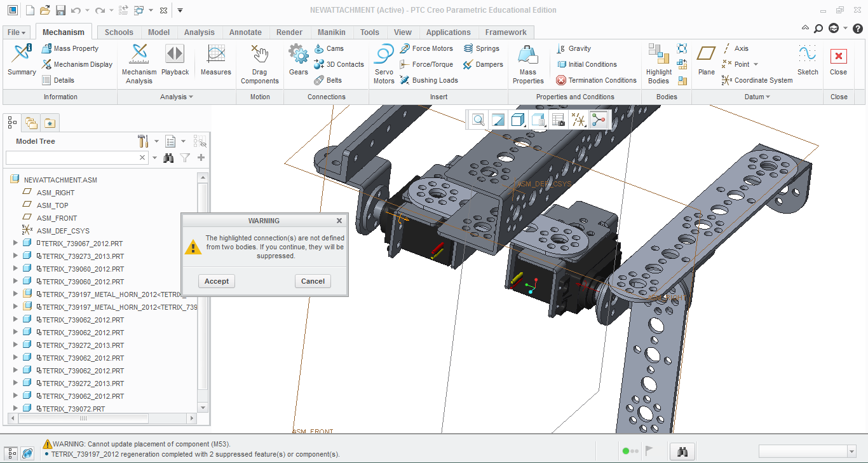
Task: Switch to the Framework tab
Action: pos(506,32)
